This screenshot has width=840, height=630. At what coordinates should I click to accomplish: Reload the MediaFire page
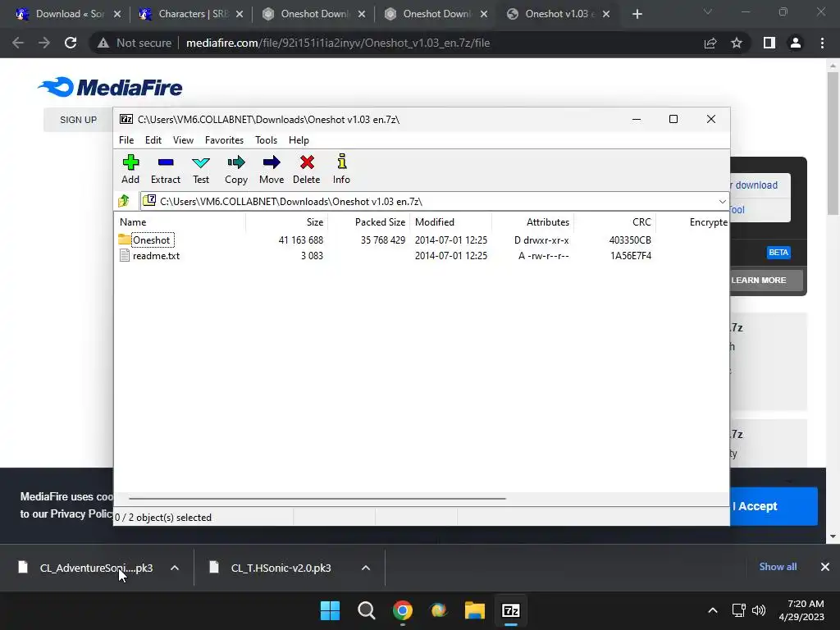coord(71,43)
